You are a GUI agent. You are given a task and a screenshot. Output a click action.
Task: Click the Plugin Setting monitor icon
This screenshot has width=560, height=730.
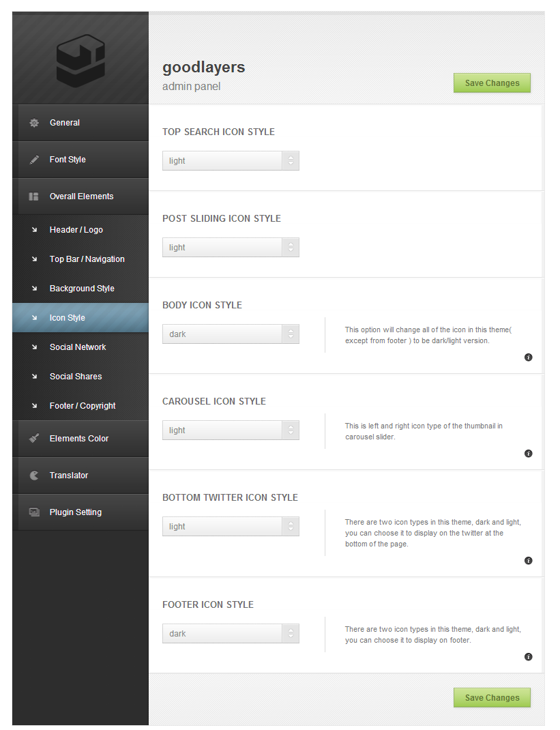[34, 512]
